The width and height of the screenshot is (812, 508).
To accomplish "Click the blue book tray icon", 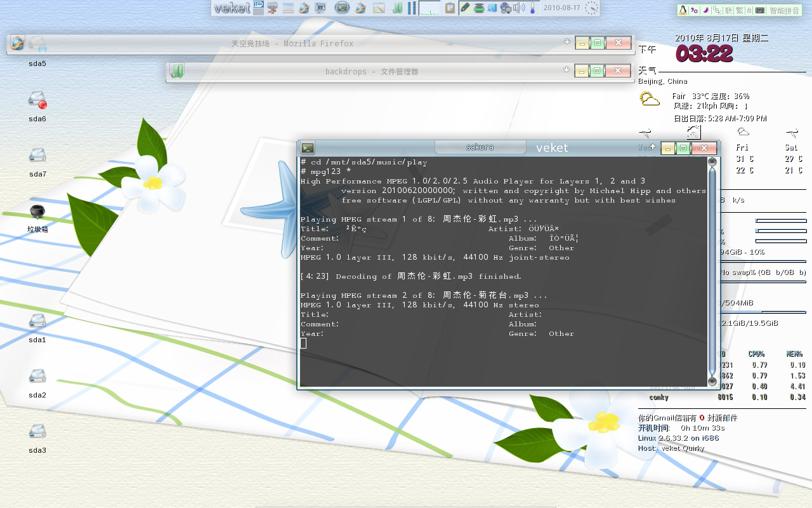I will click(x=493, y=8).
